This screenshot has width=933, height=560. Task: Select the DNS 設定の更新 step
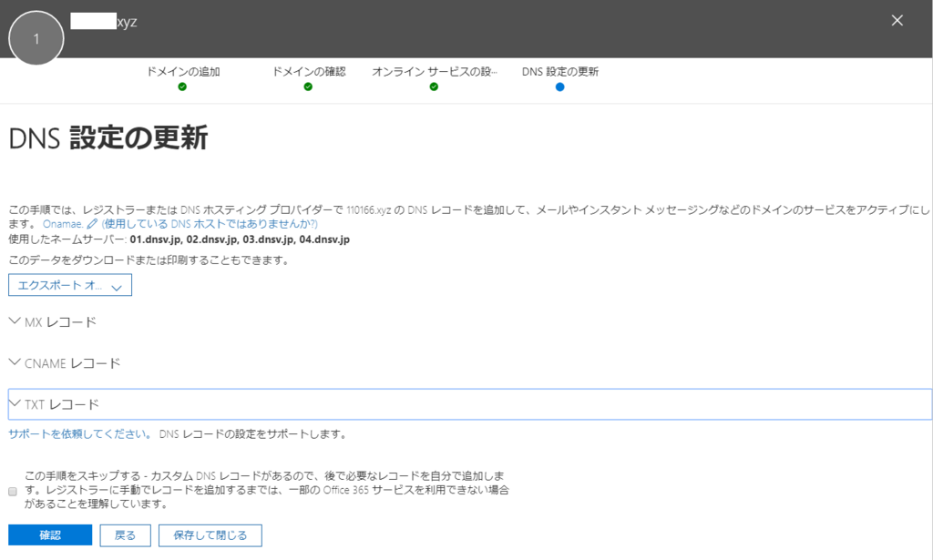560,72
